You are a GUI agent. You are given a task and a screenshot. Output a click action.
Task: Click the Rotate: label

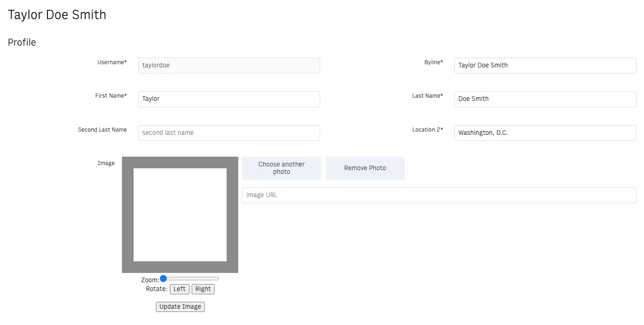pyautogui.click(x=157, y=289)
